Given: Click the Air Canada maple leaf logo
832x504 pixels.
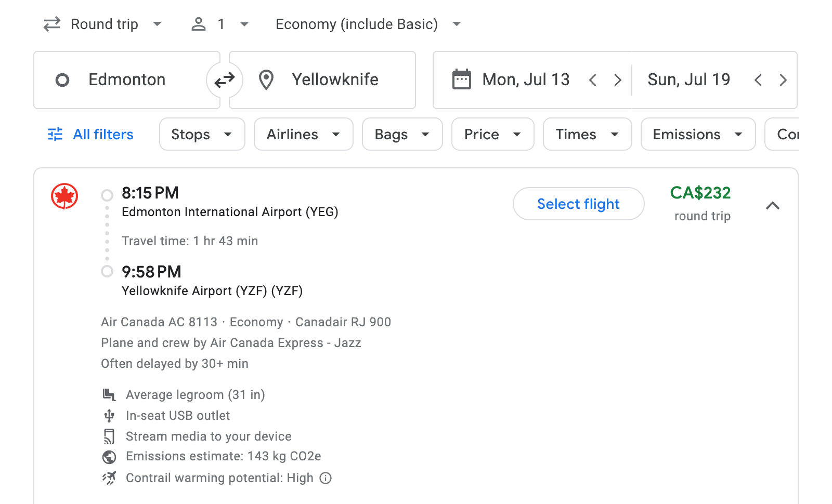Looking at the screenshot, I should point(63,196).
